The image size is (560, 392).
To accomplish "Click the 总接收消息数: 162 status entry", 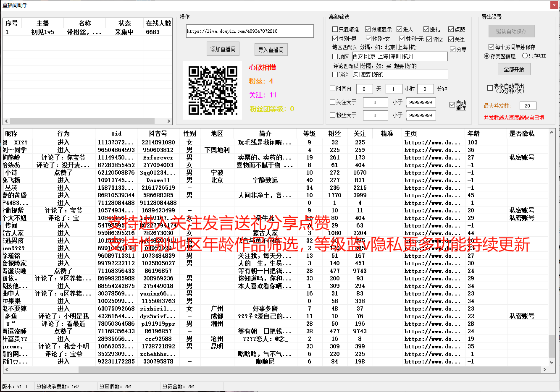I will coord(58,387).
